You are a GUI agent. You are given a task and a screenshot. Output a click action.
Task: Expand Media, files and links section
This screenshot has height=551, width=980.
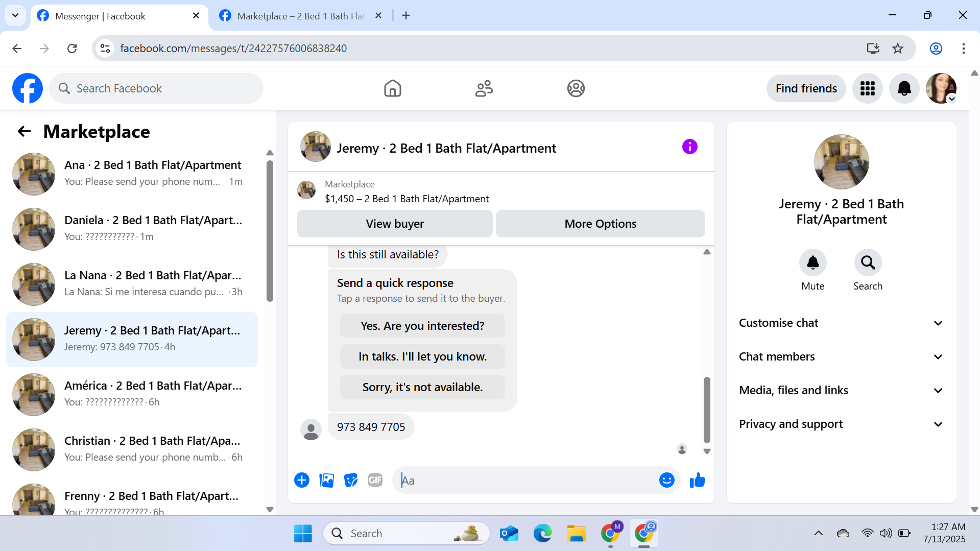click(x=841, y=390)
